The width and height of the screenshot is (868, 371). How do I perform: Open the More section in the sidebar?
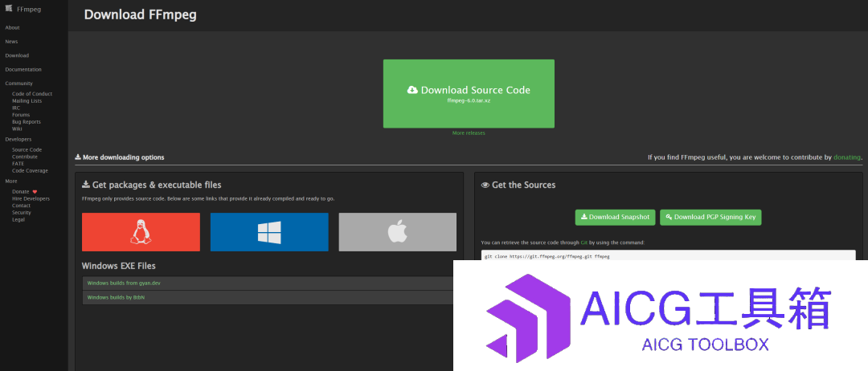(x=11, y=181)
